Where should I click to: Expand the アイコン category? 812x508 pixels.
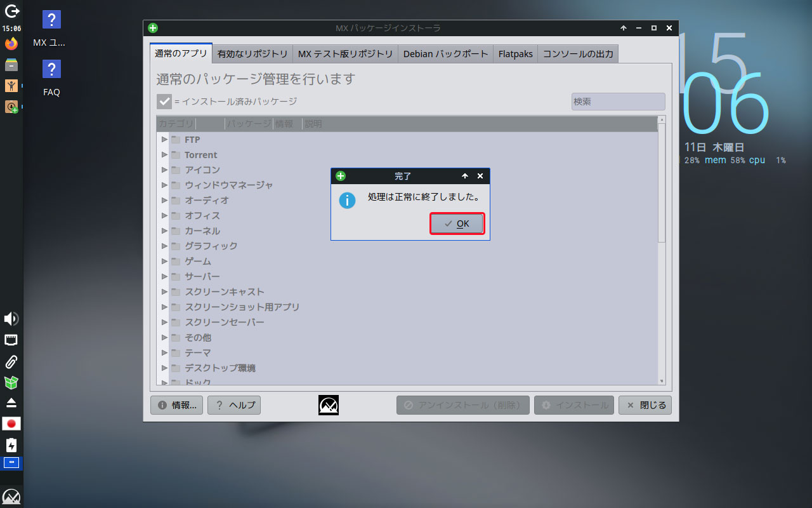pyautogui.click(x=164, y=170)
